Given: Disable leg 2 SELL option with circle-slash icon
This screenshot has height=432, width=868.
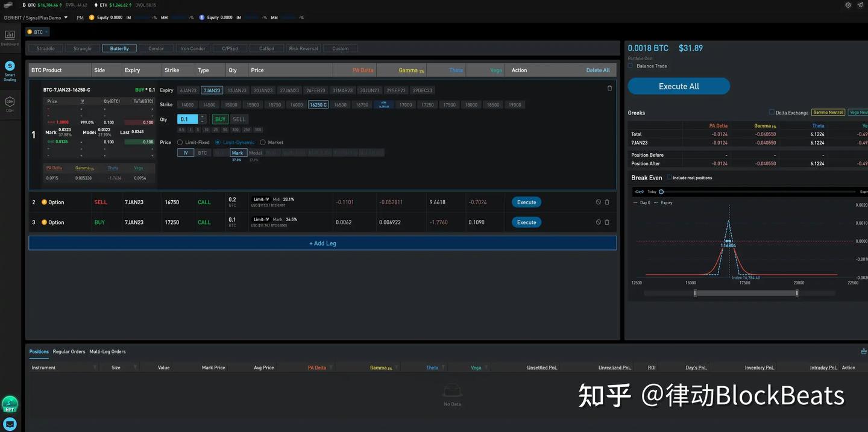Looking at the screenshot, I should (x=599, y=202).
